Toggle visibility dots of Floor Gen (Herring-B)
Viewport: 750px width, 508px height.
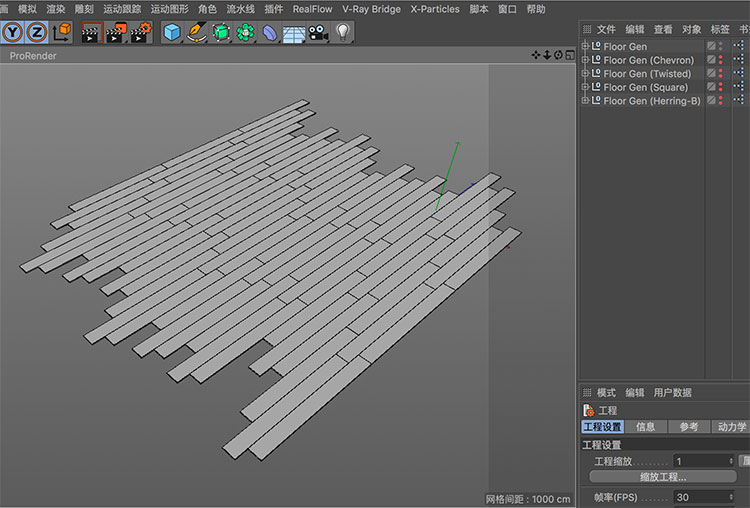point(721,100)
